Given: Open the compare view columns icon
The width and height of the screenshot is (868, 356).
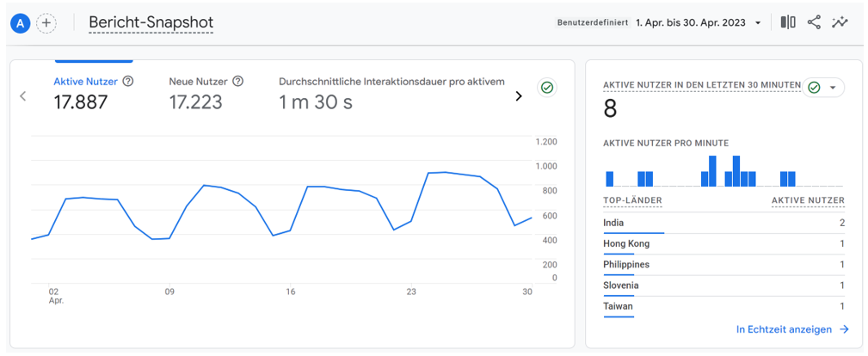Looking at the screenshot, I should pos(788,22).
